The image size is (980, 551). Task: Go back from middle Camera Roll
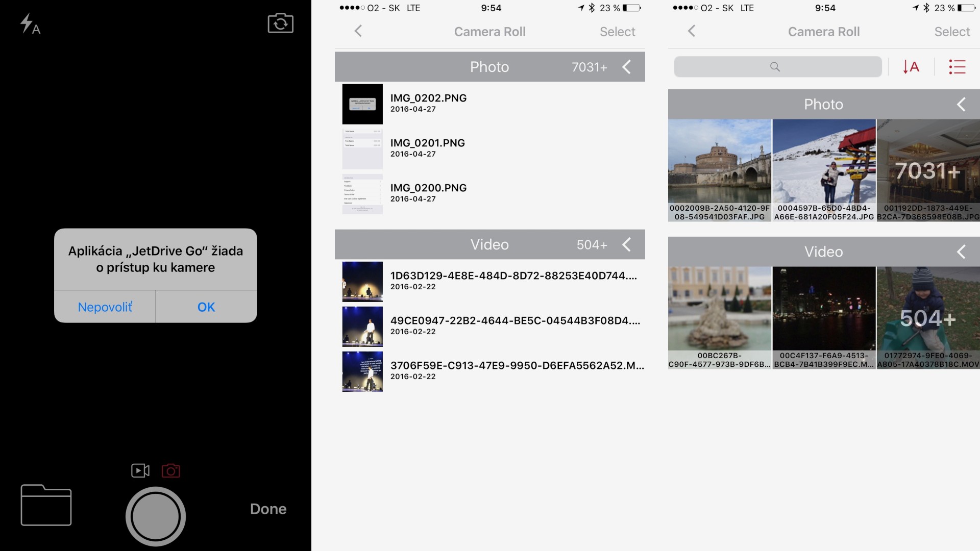pos(358,31)
